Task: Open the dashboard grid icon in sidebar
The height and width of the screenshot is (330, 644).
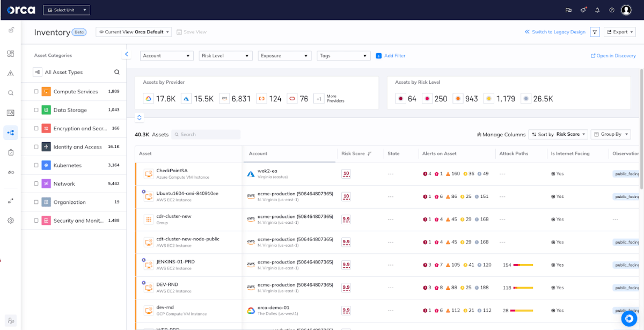Action: click(x=11, y=54)
